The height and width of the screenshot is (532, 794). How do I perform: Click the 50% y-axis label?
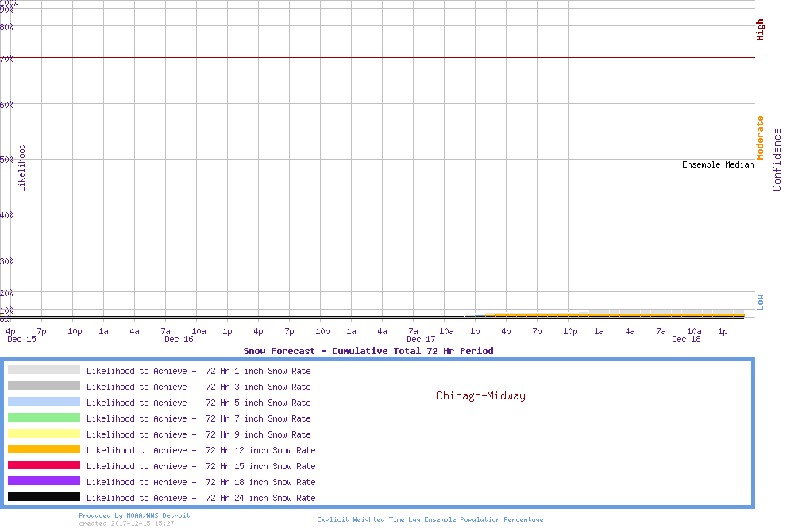6,160
